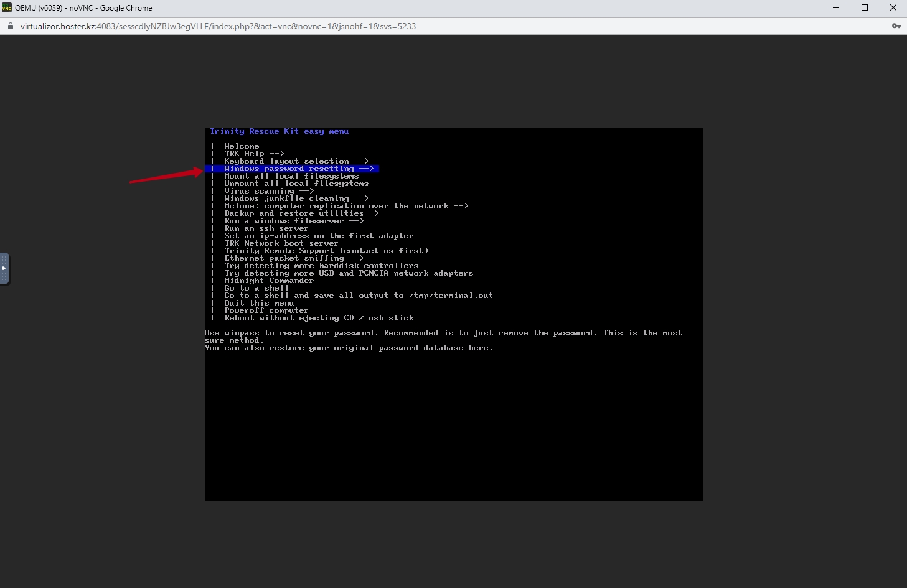Open Virus scanning submenu
907x588 pixels.
(269, 191)
